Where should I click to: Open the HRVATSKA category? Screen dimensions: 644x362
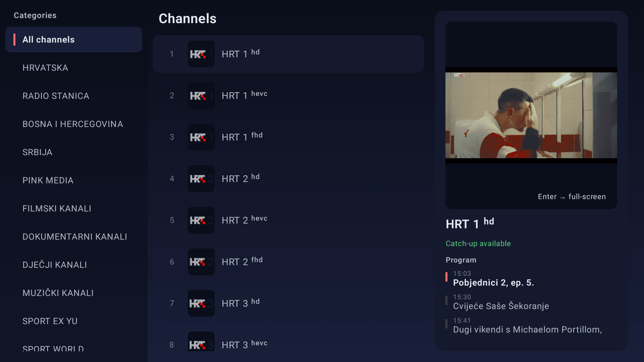74,68
